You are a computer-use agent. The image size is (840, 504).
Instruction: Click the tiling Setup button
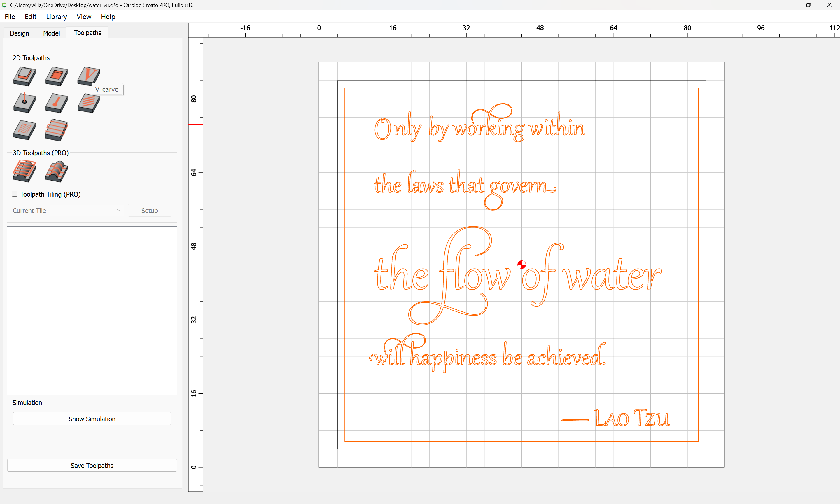149,210
